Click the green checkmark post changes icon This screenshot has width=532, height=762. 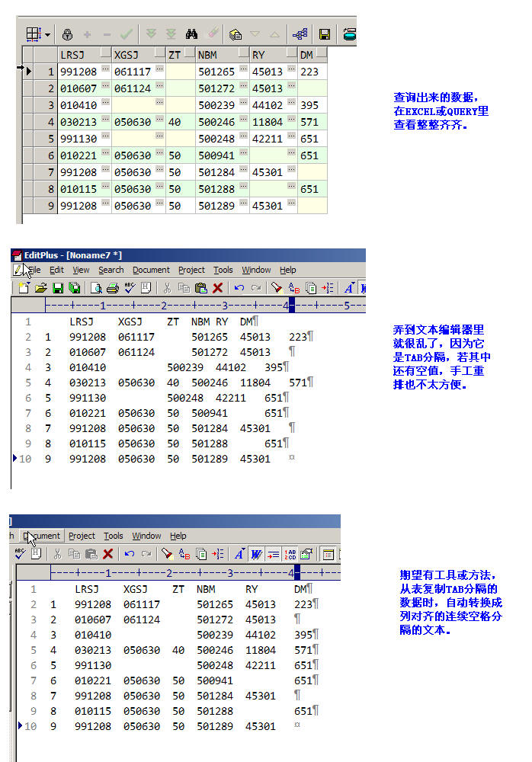coord(127,34)
